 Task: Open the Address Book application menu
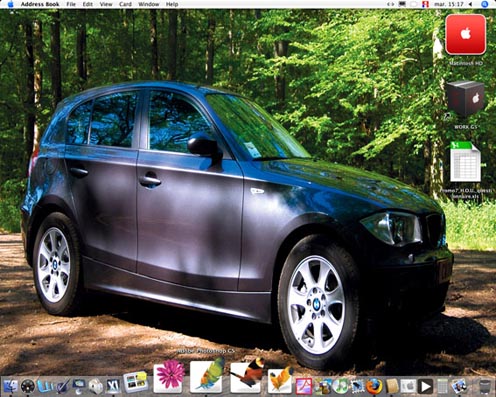[40, 4]
